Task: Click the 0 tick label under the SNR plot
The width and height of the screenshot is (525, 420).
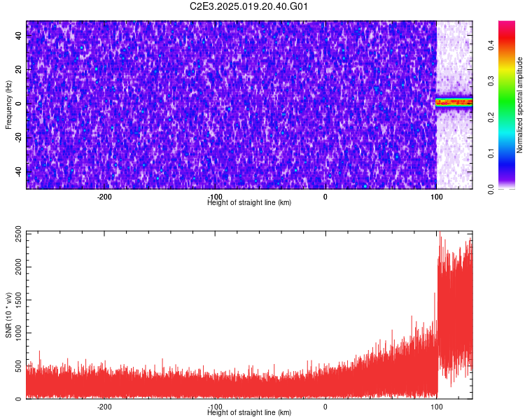Action: pyautogui.click(x=325, y=407)
